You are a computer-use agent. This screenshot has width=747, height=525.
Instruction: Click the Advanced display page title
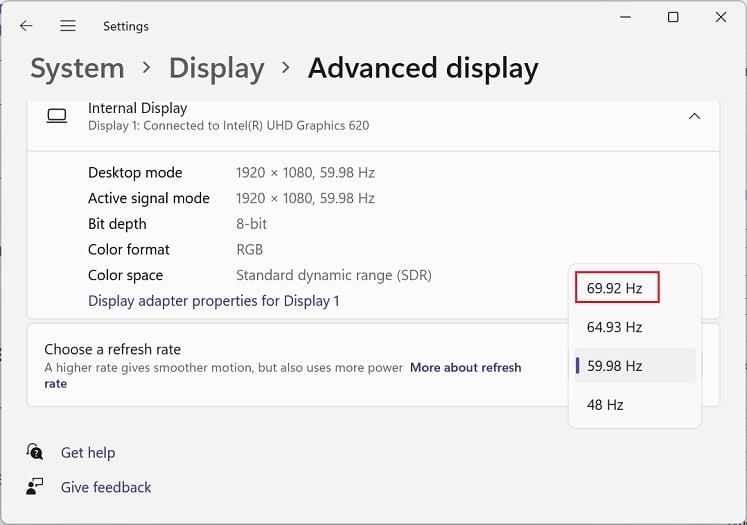[x=423, y=68]
